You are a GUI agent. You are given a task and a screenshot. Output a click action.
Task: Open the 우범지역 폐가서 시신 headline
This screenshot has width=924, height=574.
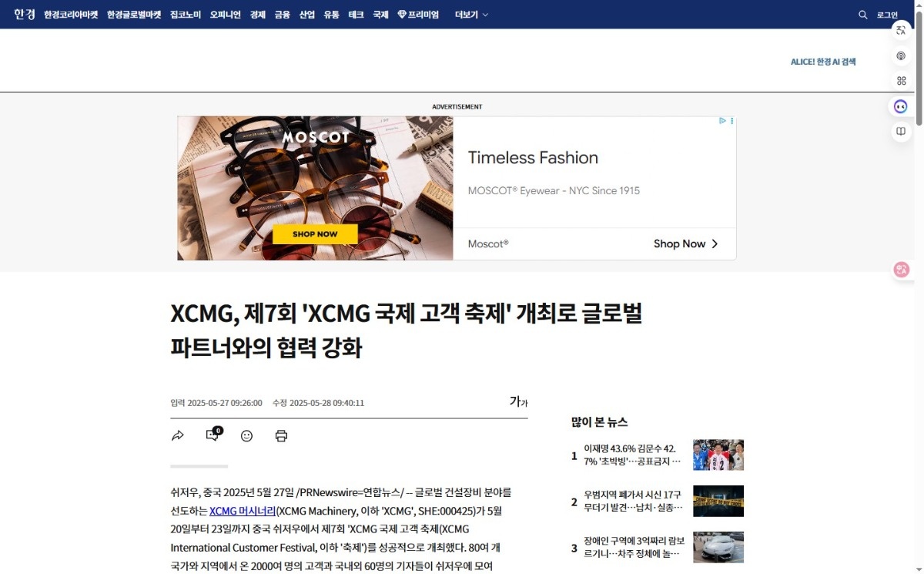click(633, 501)
